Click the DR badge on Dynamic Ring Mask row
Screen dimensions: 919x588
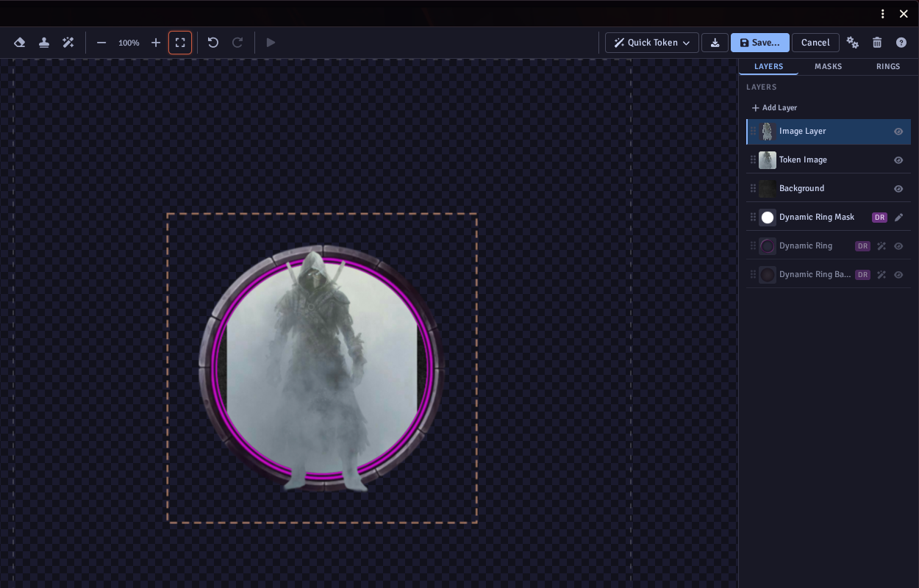pyautogui.click(x=879, y=218)
